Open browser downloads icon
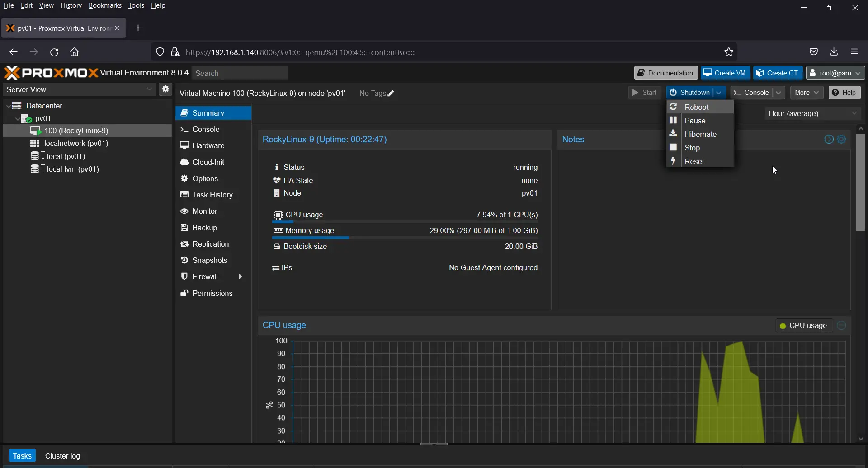 (834, 52)
